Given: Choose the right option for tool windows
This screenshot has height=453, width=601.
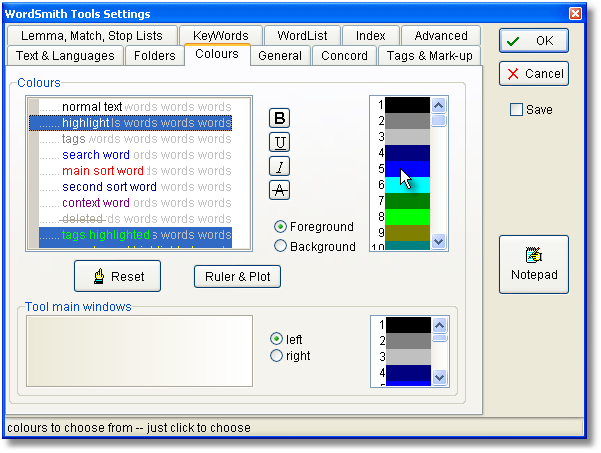Looking at the screenshot, I should [x=277, y=356].
